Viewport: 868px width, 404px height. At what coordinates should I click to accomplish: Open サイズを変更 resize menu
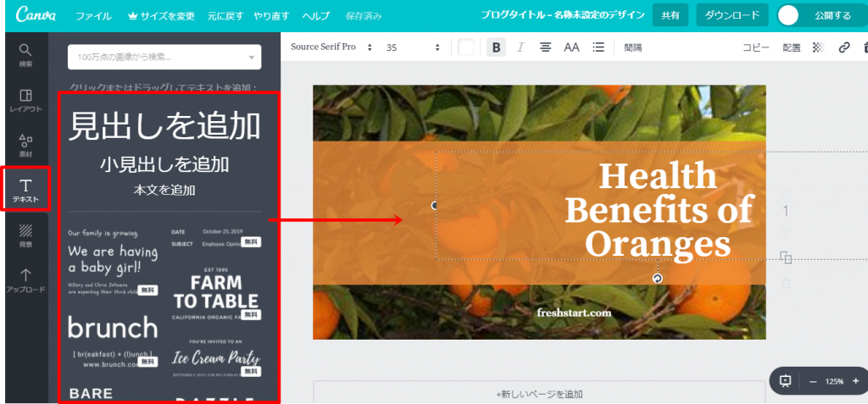pos(161,16)
